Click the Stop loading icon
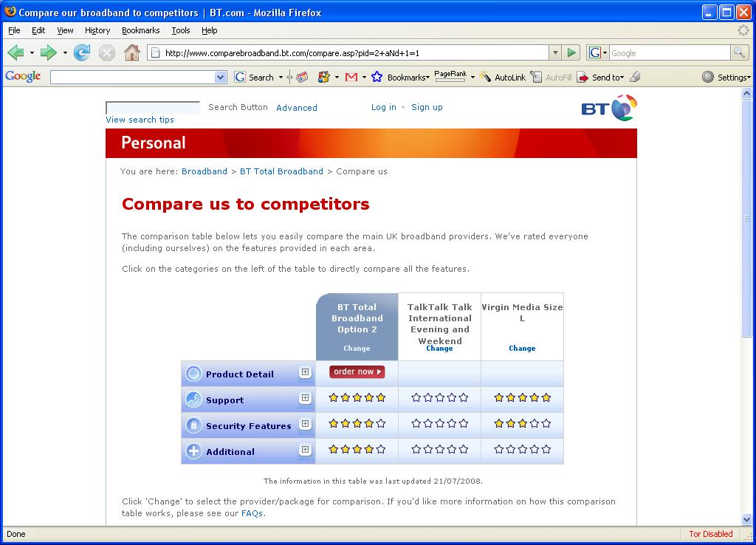The image size is (756, 545). click(106, 52)
